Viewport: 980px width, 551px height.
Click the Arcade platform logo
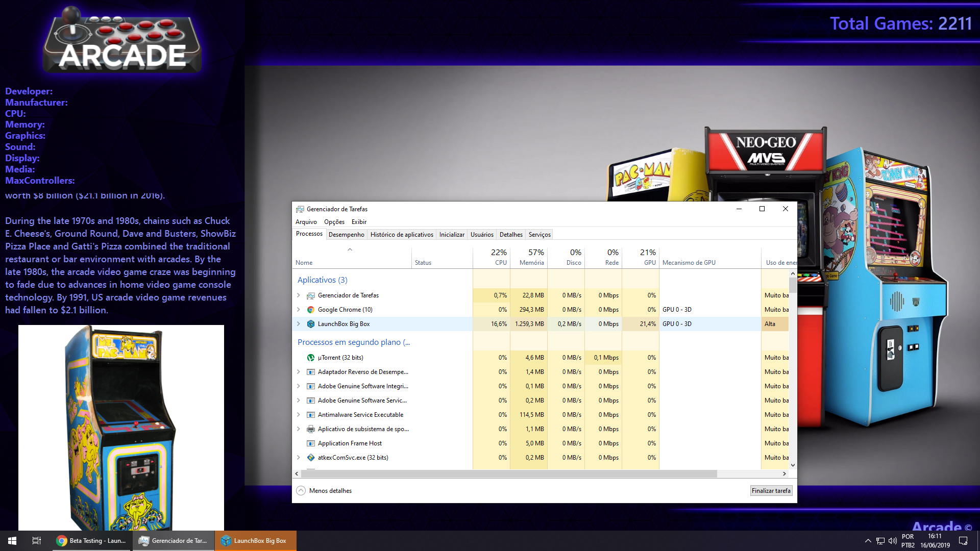[x=122, y=41]
